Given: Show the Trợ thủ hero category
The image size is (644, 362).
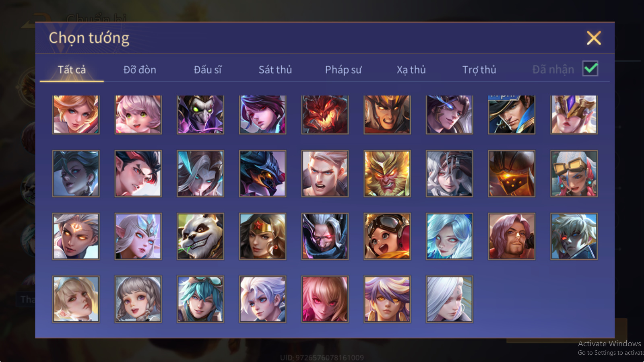Looking at the screenshot, I should click(479, 70).
